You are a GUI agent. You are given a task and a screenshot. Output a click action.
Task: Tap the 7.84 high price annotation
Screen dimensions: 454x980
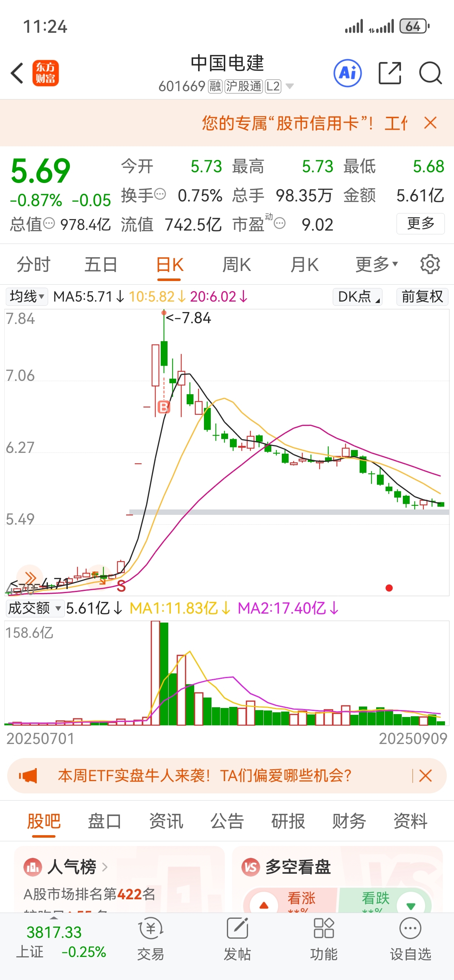(x=188, y=318)
